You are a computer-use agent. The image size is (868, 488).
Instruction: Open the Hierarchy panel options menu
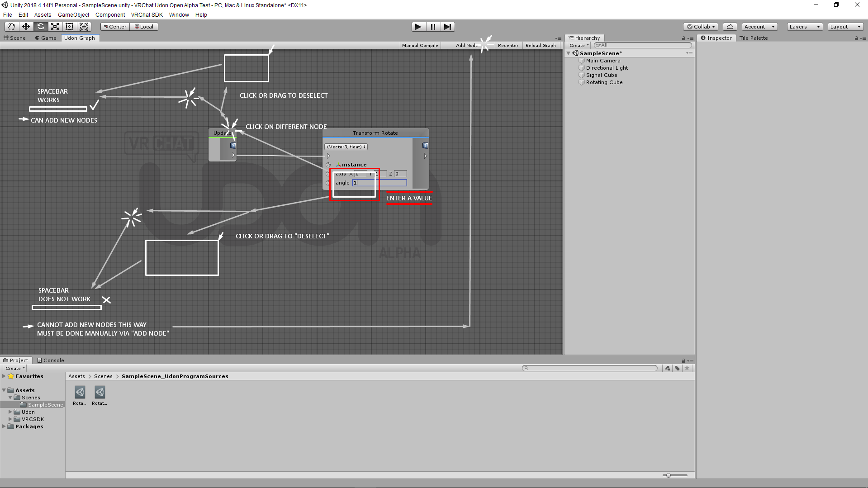[690, 38]
